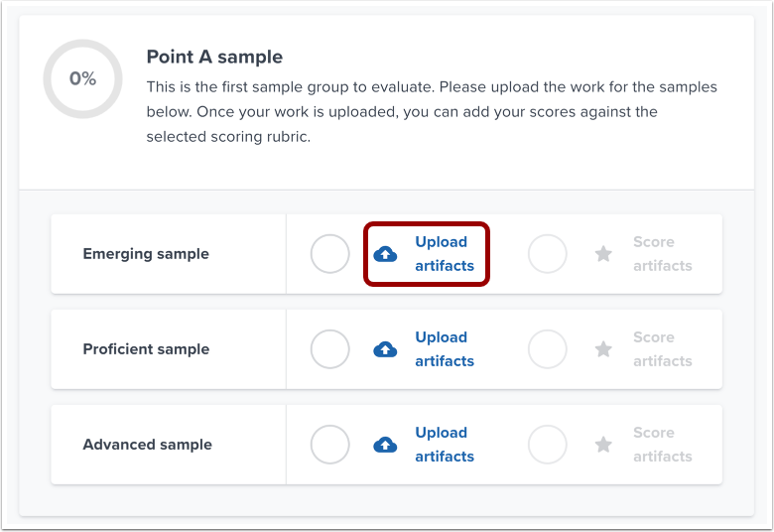774x532 pixels.
Task: Click the star icon in Emerging sample row
Action: tap(603, 254)
